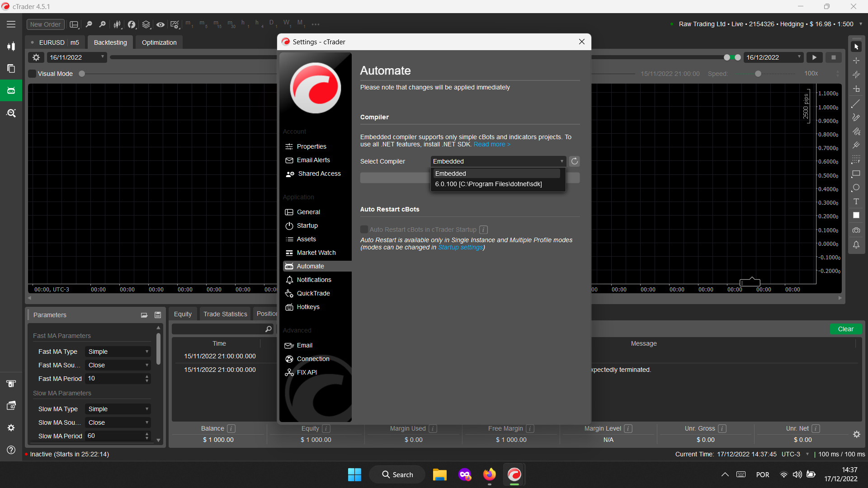Open price alerts bell icon
Viewport: 868px width, 488px height.
point(856,245)
